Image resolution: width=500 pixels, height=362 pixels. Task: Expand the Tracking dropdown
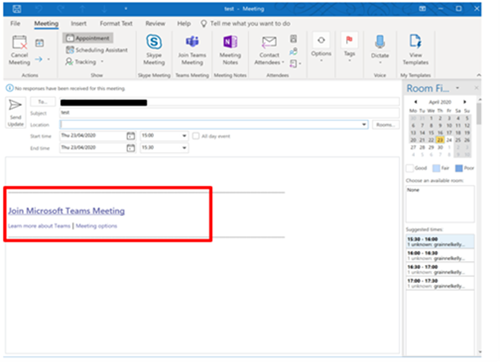click(102, 62)
